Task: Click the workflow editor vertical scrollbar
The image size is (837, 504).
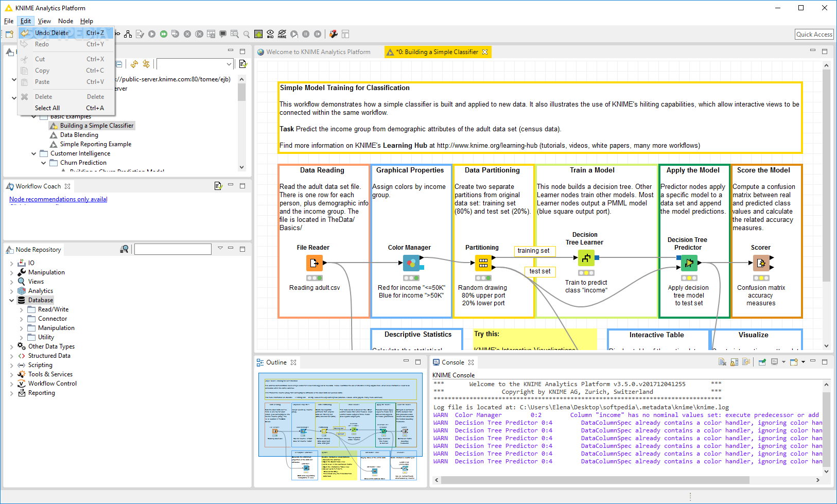Action: pyautogui.click(x=826, y=176)
